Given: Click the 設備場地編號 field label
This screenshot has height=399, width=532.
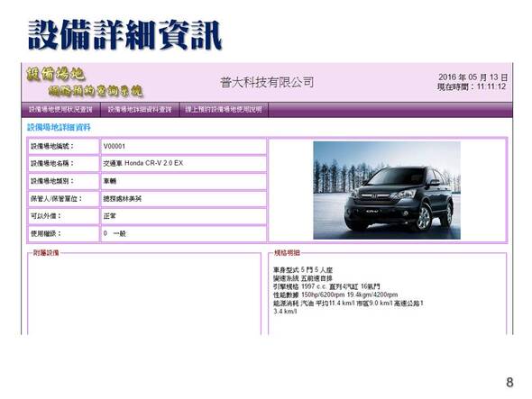Looking at the screenshot, I should click(x=52, y=147).
